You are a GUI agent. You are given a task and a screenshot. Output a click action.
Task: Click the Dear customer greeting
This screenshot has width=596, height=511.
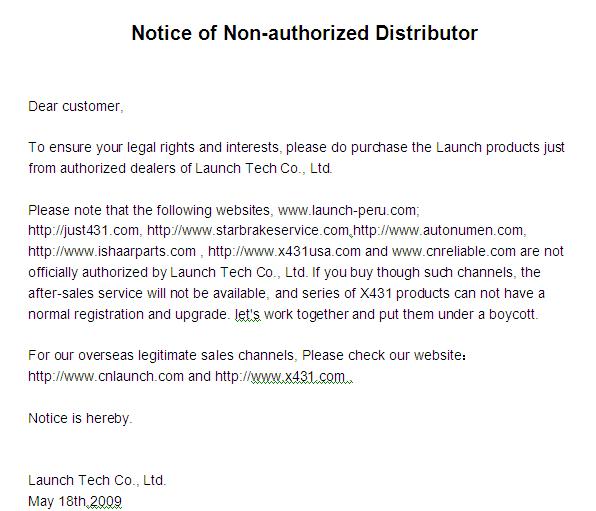click(x=76, y=106)
